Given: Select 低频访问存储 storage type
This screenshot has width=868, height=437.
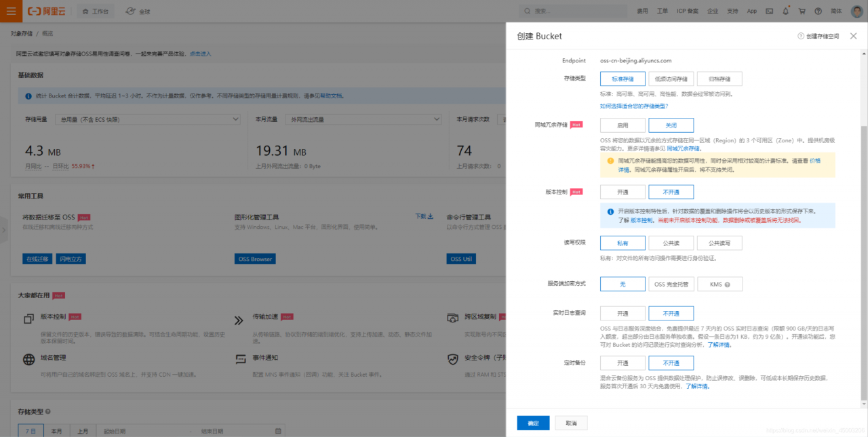Looking at the screenshot, I should [671, 79].
